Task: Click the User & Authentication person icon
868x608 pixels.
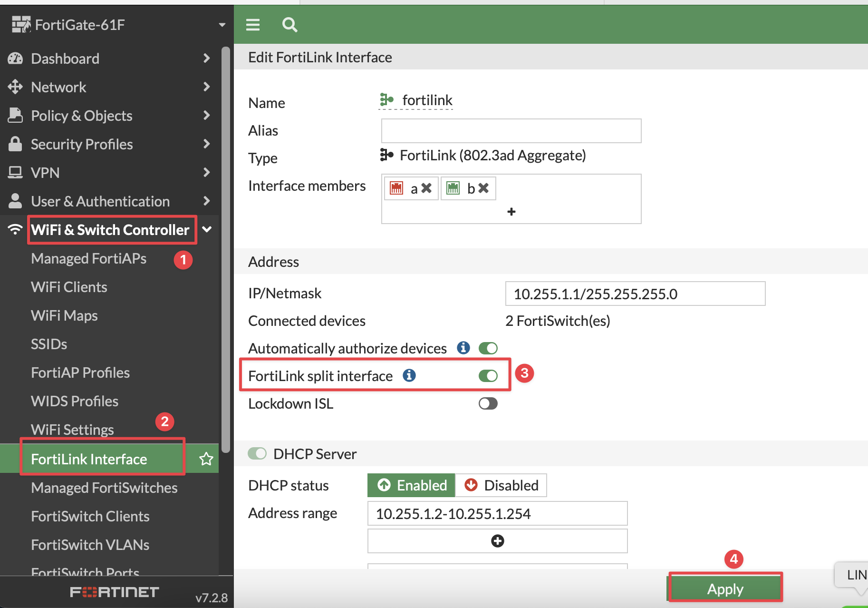Action: click(15, 201)
